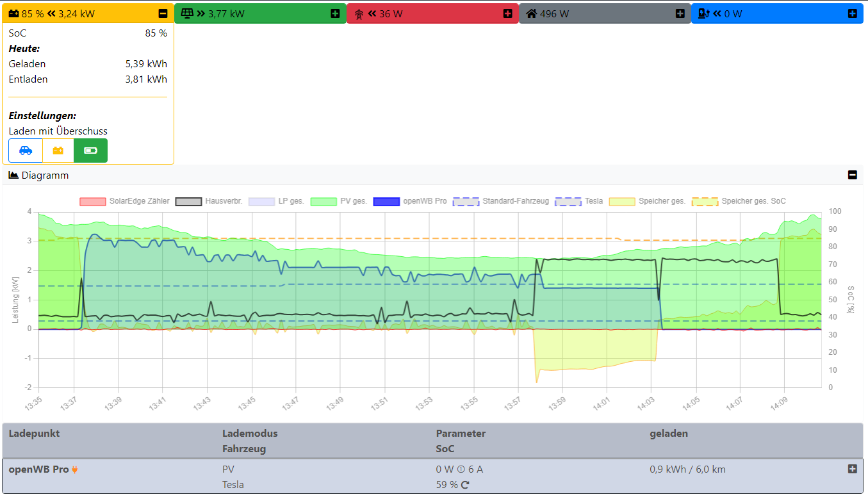The height and width of the screenshot is (497, 868).
Task: Click the Lademodus column header
Action: point(250,434)
